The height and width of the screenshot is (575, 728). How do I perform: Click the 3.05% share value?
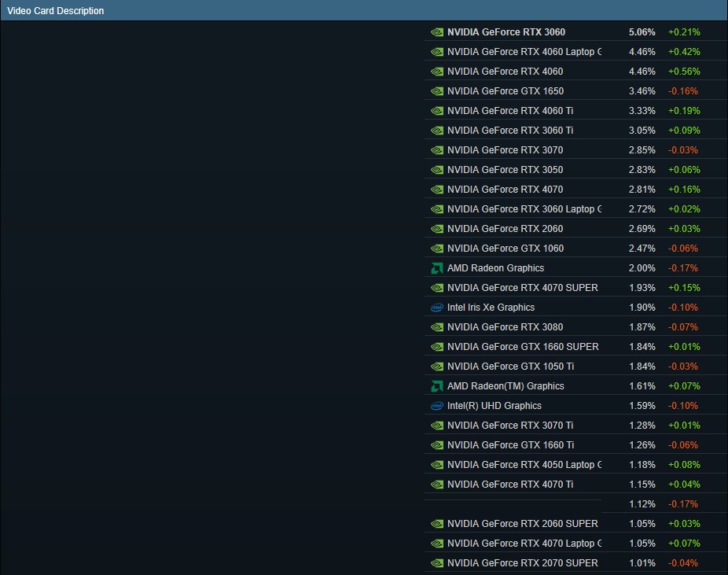tap(642, 131)
